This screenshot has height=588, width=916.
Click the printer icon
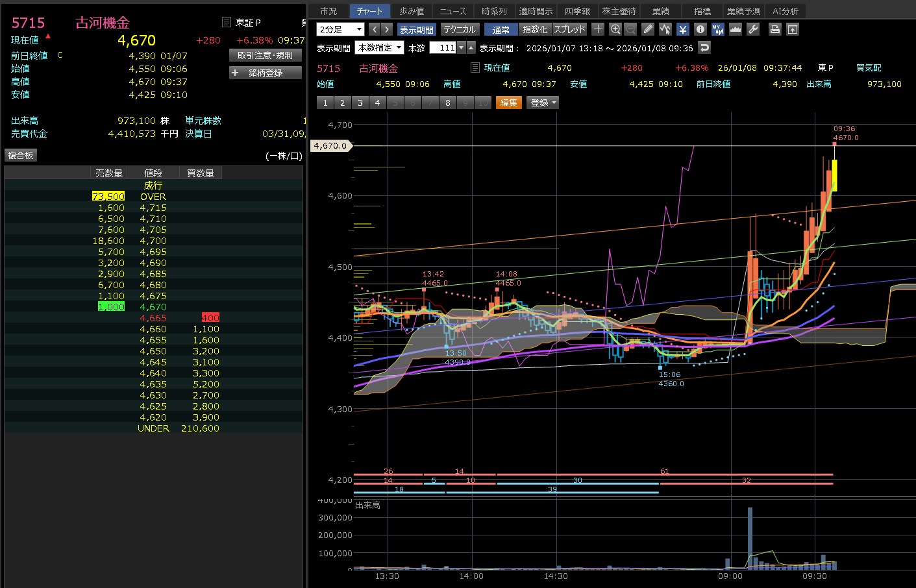pos(774,29)
